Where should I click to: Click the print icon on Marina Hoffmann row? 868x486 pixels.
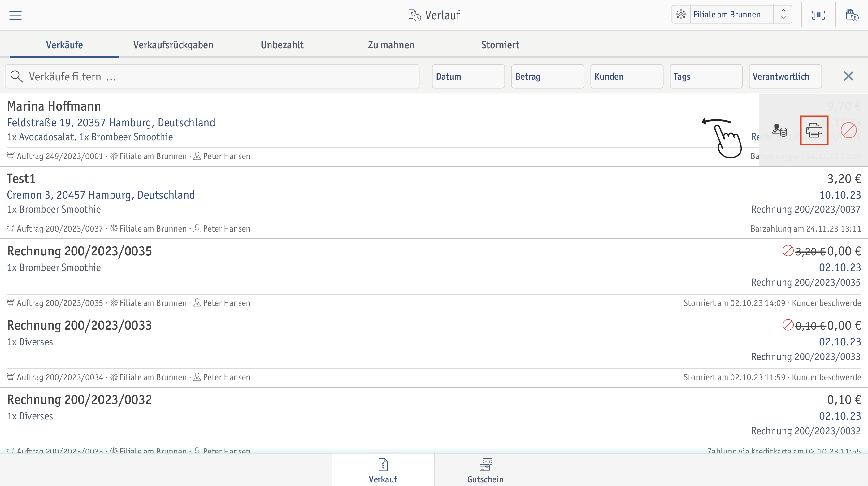814,130
